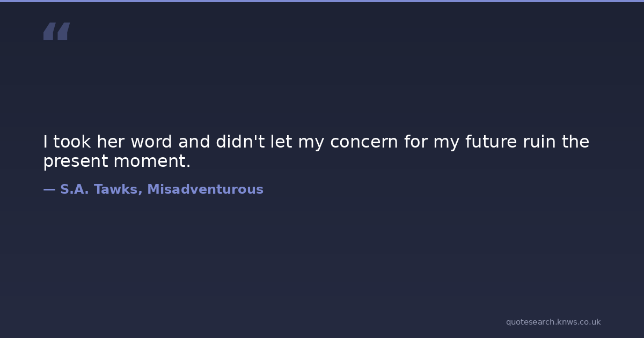
Task: Click the word "took" in the quote
Action: pos(72,142)
